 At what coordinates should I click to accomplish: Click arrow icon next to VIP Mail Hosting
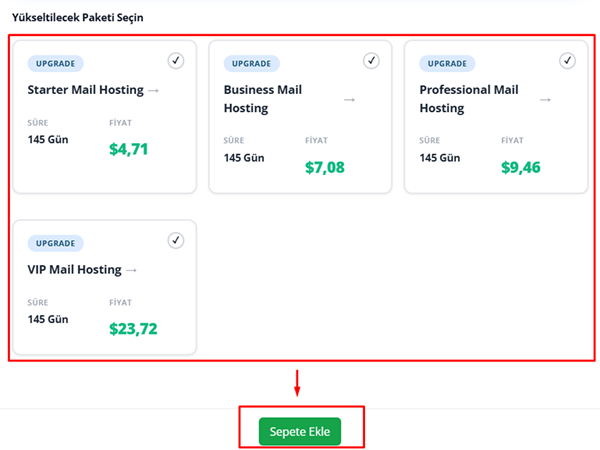[x=131, y=270]
